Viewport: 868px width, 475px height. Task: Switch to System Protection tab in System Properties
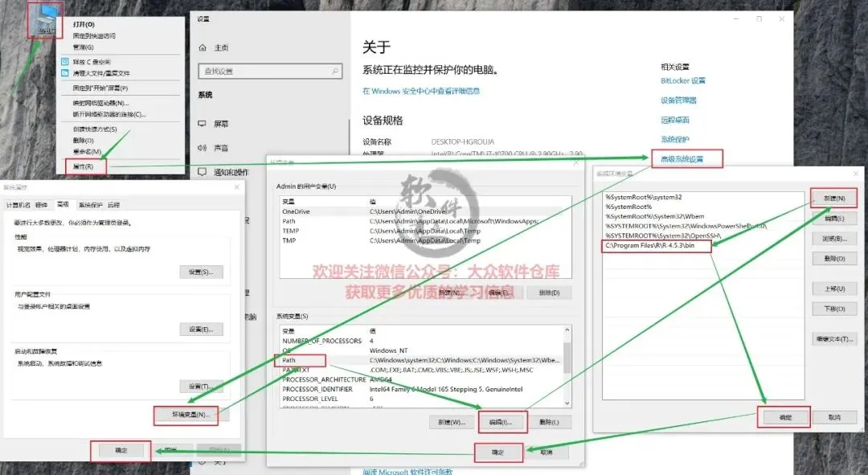click(x=90, y=205)
